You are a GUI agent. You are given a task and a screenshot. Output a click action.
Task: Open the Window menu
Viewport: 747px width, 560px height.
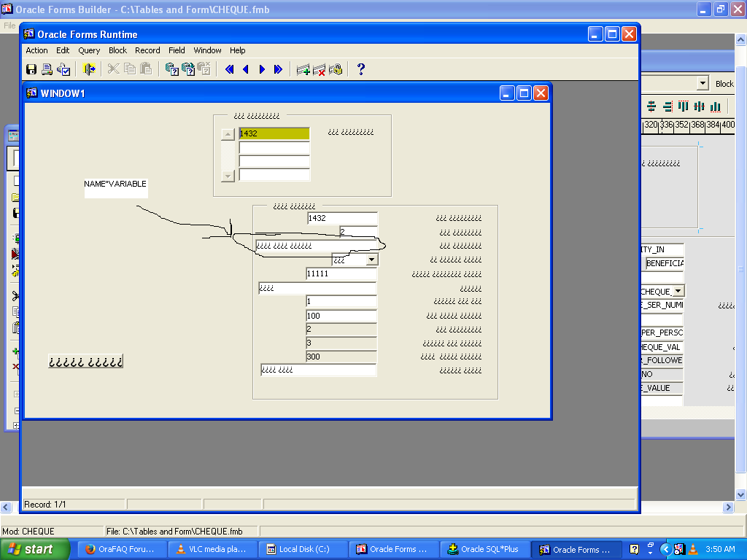(x=207, y=50)
